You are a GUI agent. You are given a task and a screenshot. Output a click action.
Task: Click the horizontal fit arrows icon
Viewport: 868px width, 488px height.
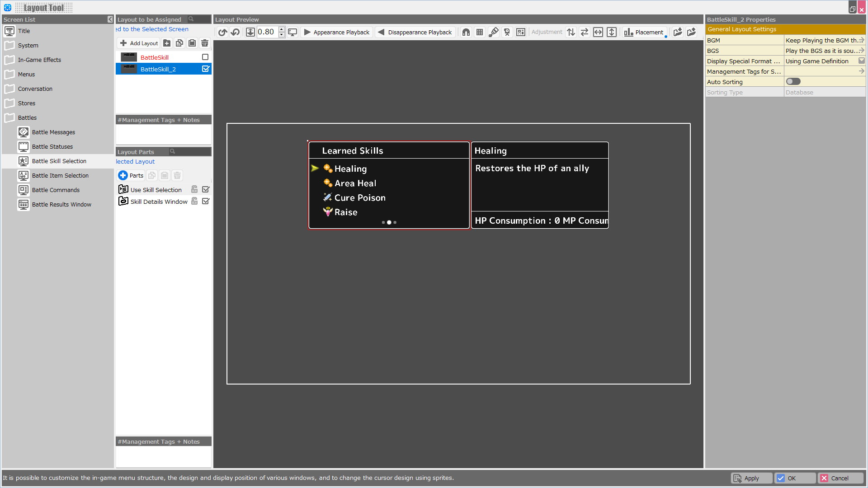[x=598, y=32]
